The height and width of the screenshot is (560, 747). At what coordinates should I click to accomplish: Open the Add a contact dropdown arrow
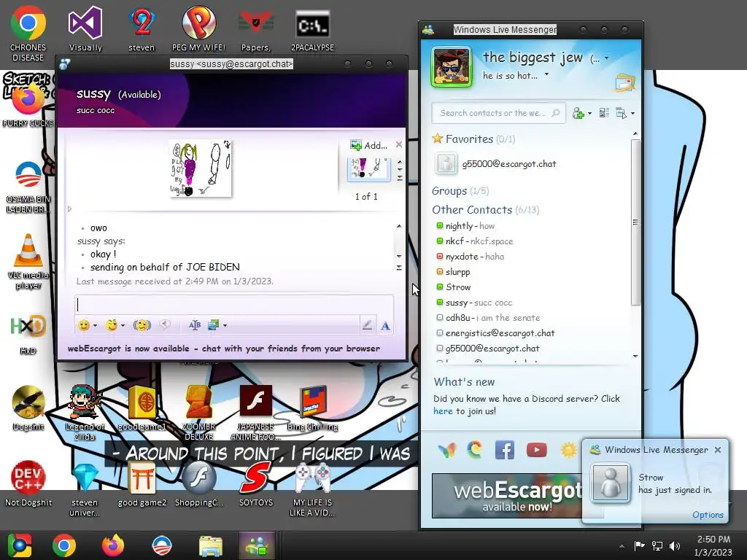pos(589,113)
